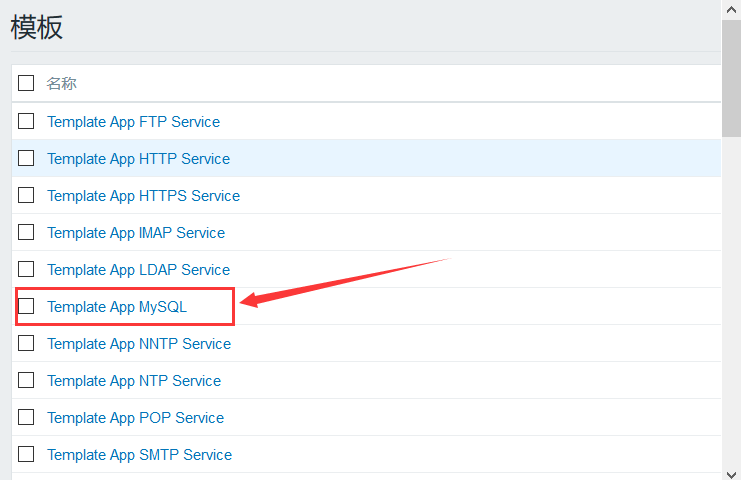Image resolution: width=741 pixels, height=480 pixels.
Task: Tick the Template App HTTPS Service checkbox
Action: 26,195
